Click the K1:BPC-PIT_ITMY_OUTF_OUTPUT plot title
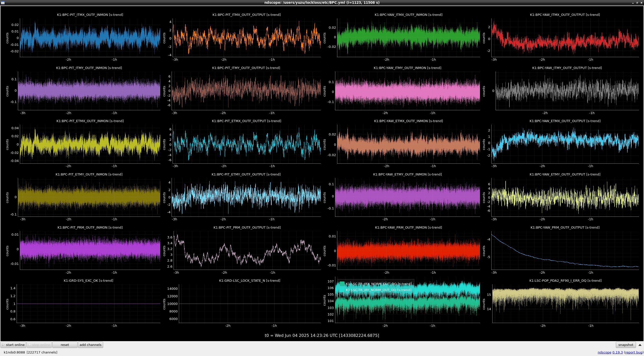The image size is (644, 356). point(246,68)
